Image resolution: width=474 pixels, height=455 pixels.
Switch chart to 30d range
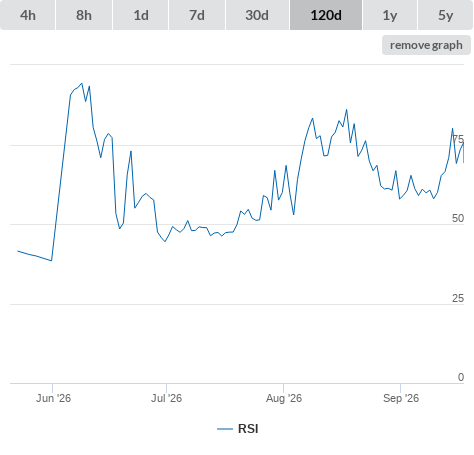257,15
